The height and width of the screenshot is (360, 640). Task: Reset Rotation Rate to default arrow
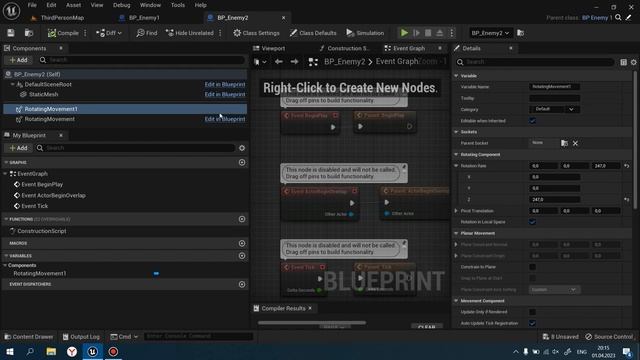pos(627,166)
